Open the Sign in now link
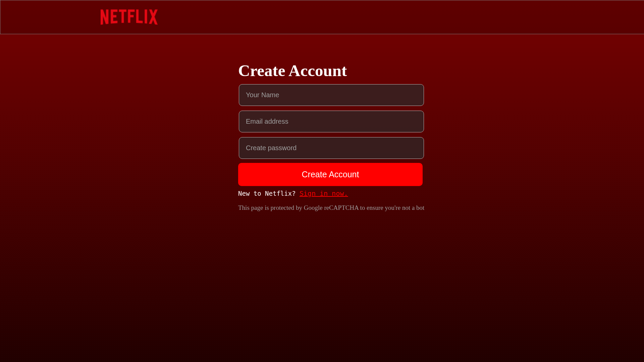644x362 pixels. 324,193
